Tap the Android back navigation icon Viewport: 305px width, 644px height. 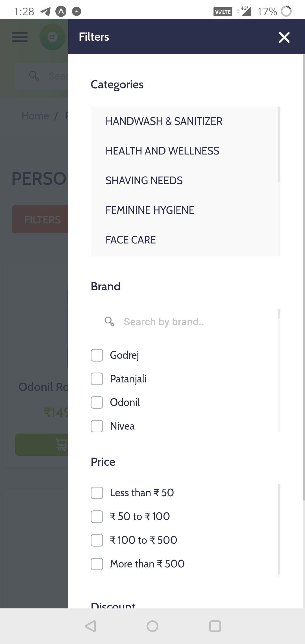pyautogui.click(x=90, y=626)
